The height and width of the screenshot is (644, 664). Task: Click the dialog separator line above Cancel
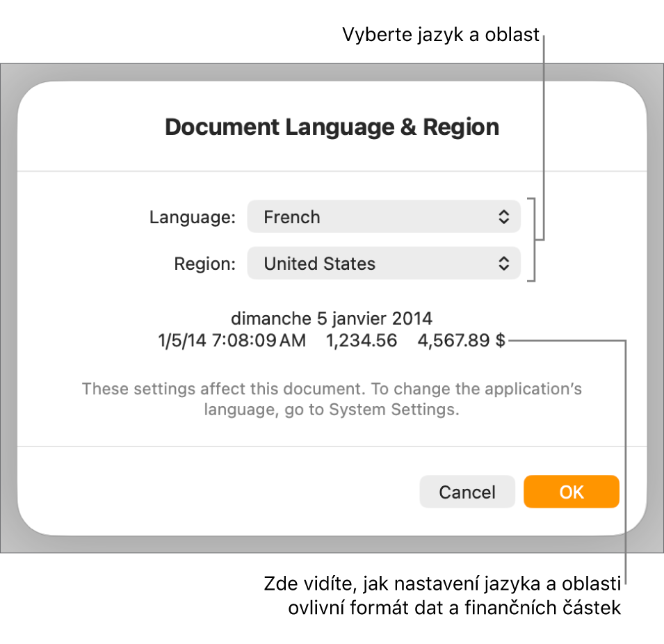pyautogui.click(x=332, y=445)
